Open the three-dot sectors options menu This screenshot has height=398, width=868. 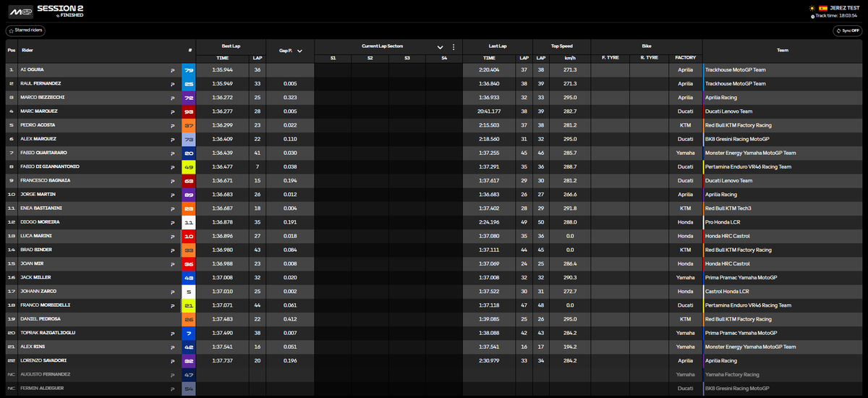point(454,46)
